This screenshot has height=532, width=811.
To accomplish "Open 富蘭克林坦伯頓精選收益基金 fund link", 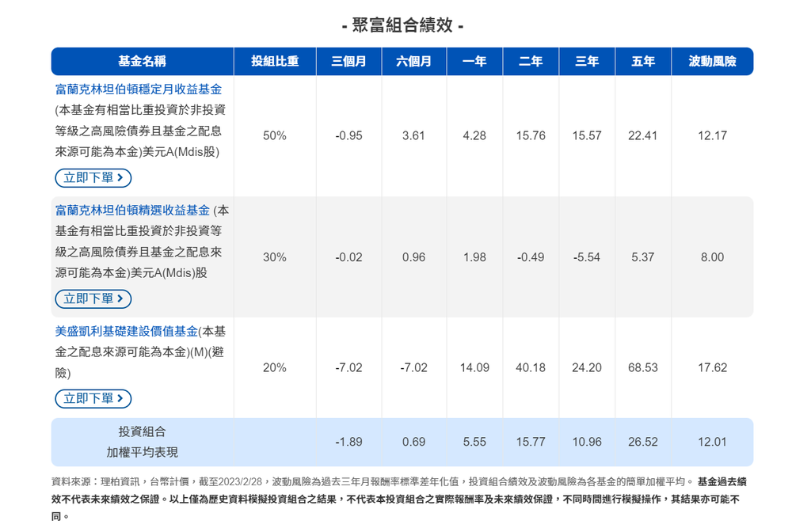I will [132, 211].
